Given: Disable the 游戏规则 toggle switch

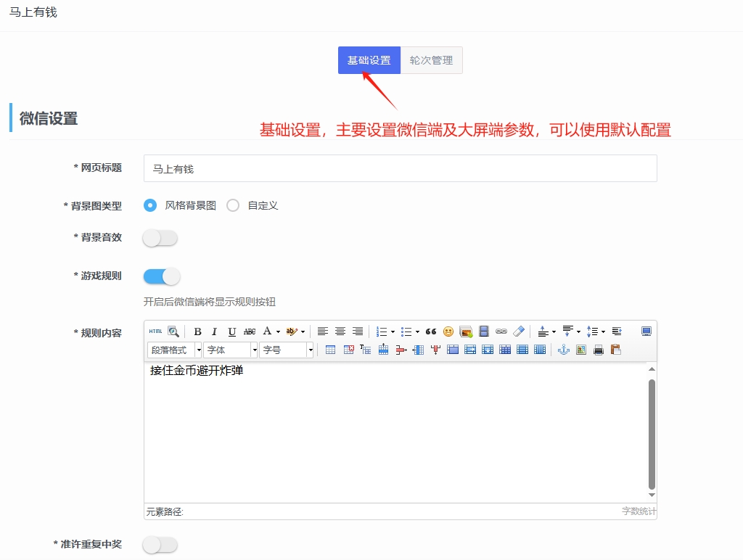Looking at the screenshot, I should pyautogui.click(x=160, y=276).
